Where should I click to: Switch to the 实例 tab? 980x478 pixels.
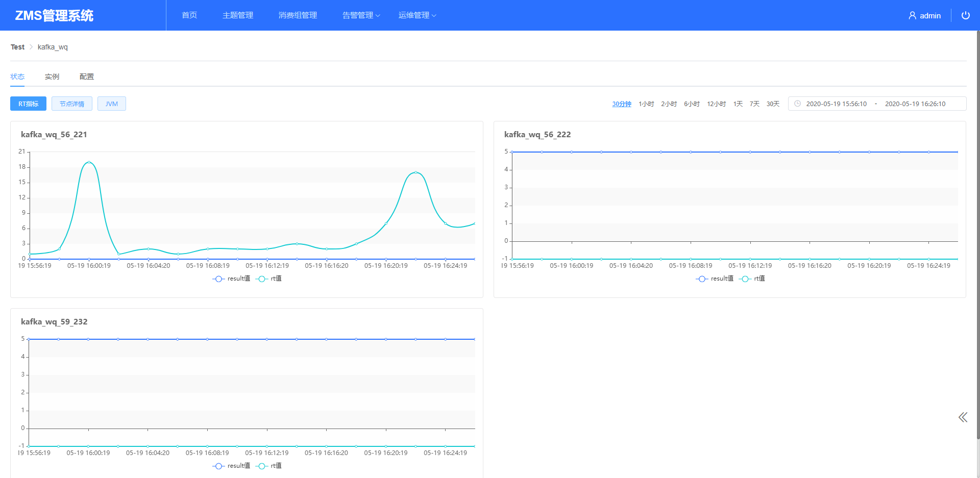pos(52,77)
